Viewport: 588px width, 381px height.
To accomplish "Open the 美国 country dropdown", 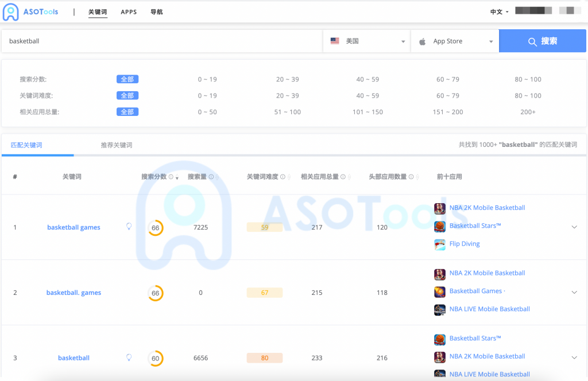I will click(367, 41).
